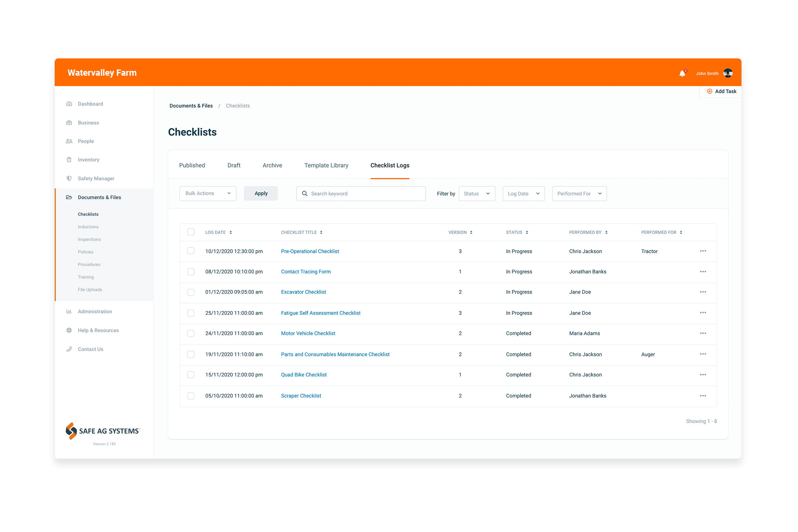Open the Template Library tab
Viewport: 798px width, 532px height.
(x=326, y=166)
